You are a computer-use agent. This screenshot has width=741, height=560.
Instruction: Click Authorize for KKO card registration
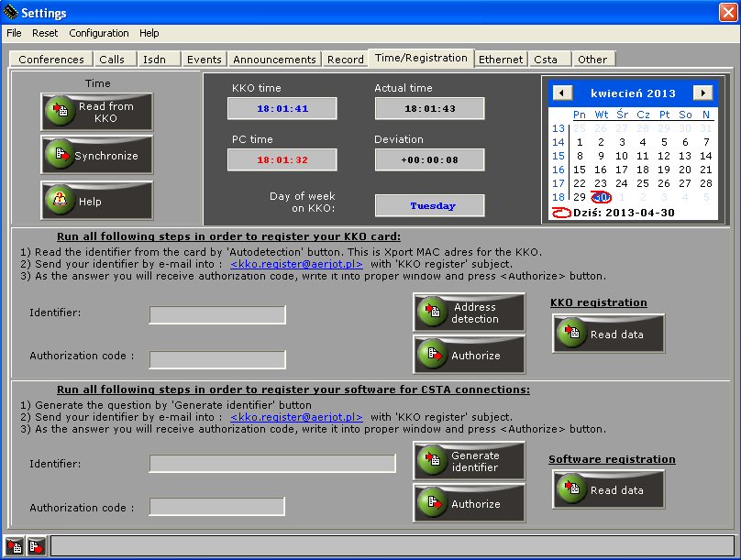[470, 355]
